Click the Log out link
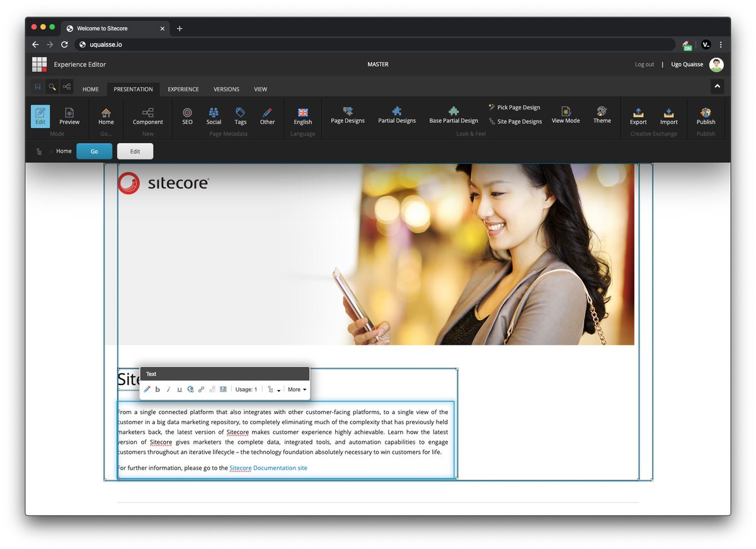 point(644,64)
